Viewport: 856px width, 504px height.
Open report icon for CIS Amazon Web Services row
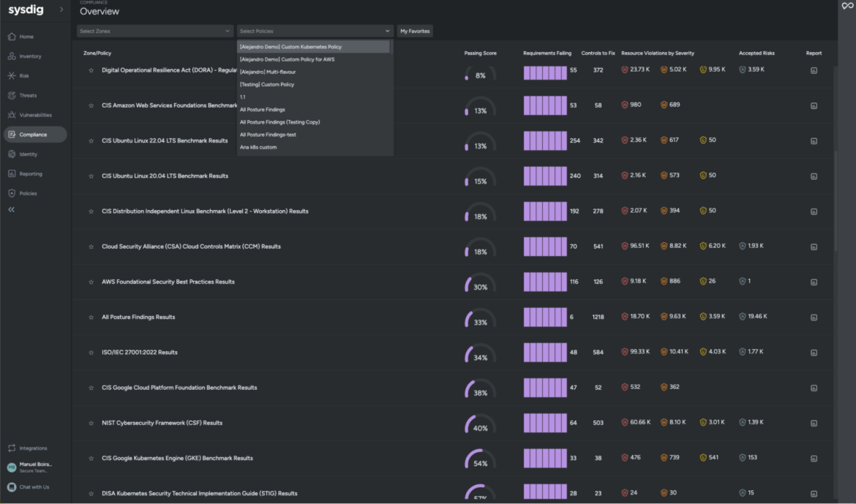point(814,106)
